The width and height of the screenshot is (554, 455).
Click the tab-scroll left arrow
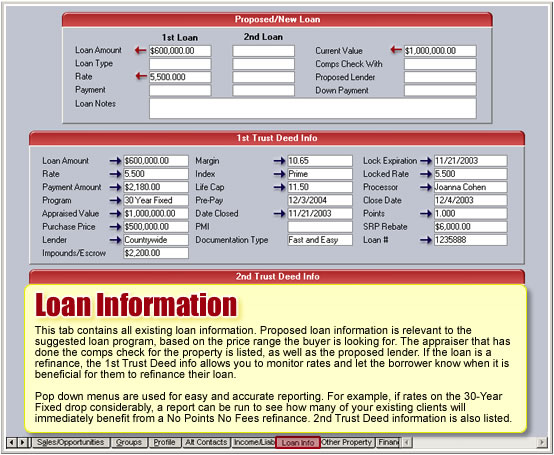pyautogui.click(x=12, y=442)
